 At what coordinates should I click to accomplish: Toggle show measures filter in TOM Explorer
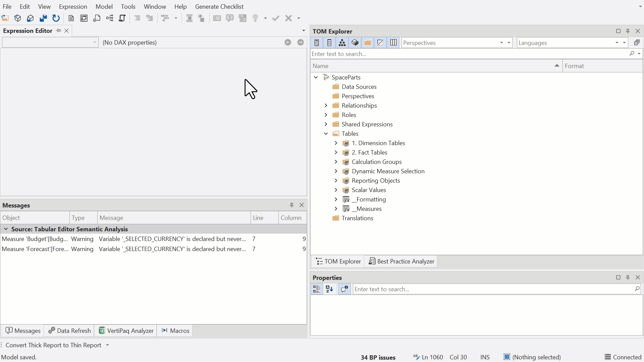[x=317, y=43]
